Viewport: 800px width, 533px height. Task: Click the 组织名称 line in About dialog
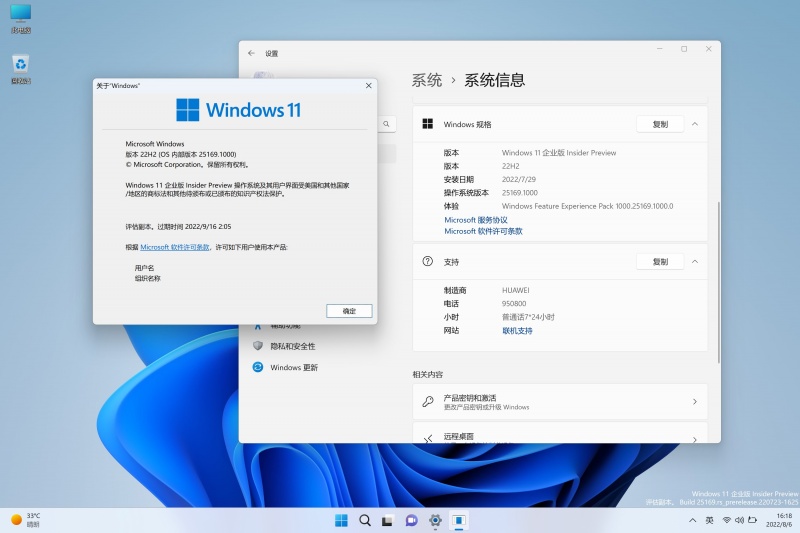point(147,278)
